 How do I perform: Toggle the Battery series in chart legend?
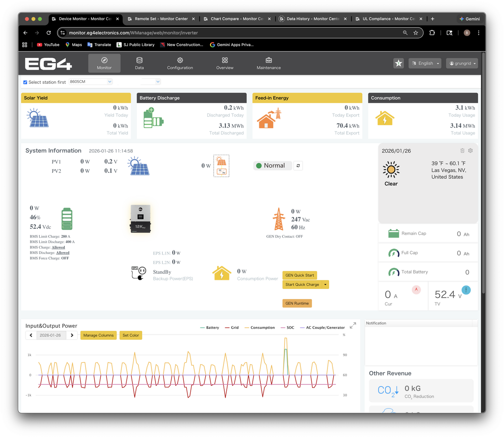[210, 328]
